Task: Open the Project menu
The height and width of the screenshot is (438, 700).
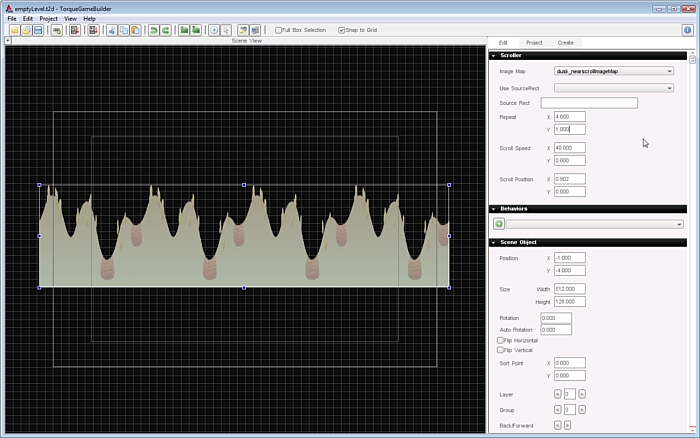Action: [48, 19]
